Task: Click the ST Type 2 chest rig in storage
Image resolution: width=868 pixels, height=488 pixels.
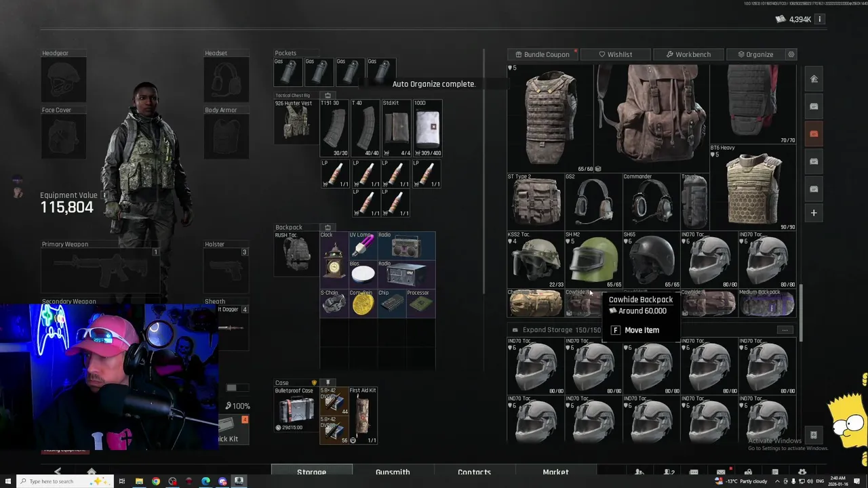Action: [x=536, y=201]
